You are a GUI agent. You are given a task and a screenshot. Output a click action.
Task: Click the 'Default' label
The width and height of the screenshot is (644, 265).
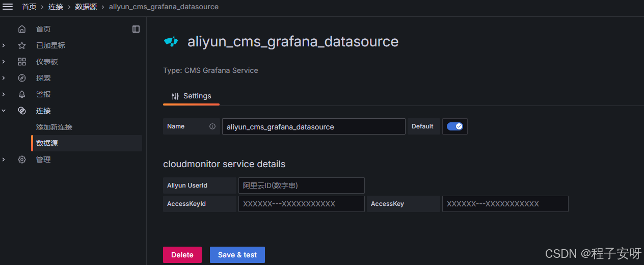(x=422, y=126)
